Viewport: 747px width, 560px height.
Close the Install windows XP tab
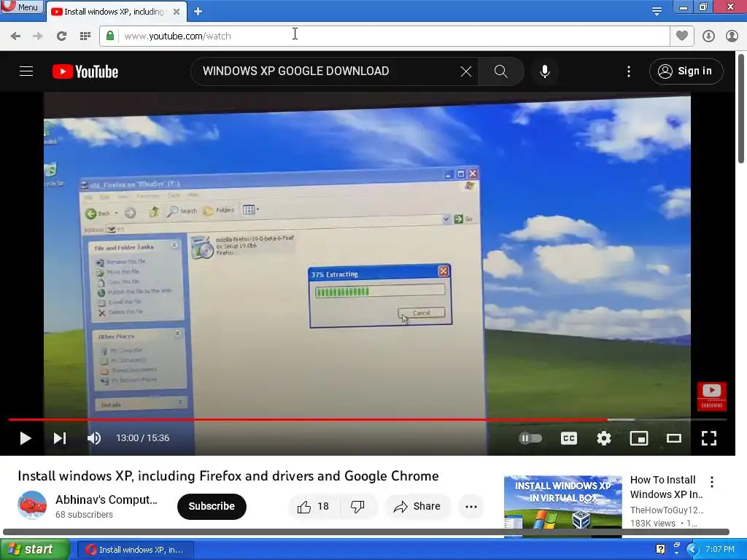coord(177,12)
